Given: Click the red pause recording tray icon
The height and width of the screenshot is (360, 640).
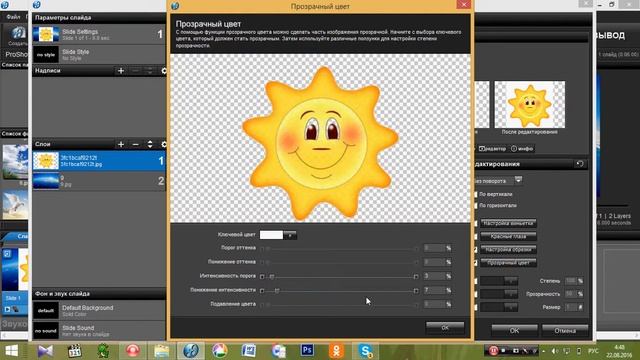Looking at the screenshot, I should tap(493, 351).
